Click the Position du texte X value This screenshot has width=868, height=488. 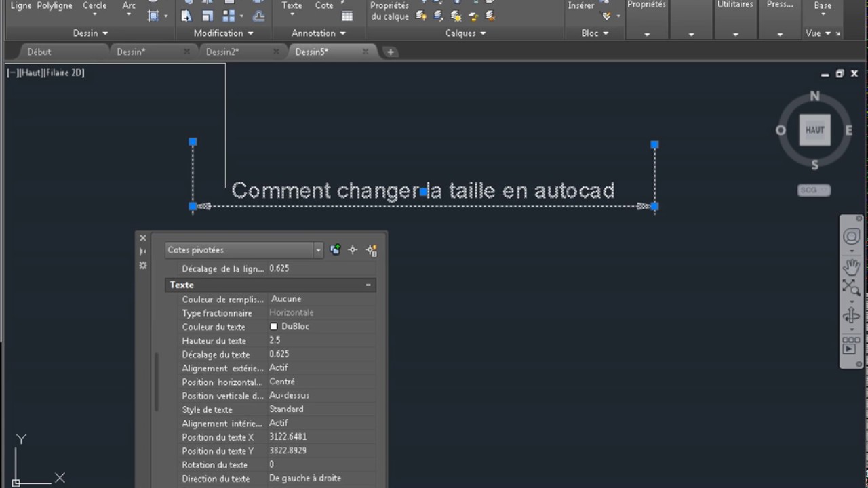point(321,437)
